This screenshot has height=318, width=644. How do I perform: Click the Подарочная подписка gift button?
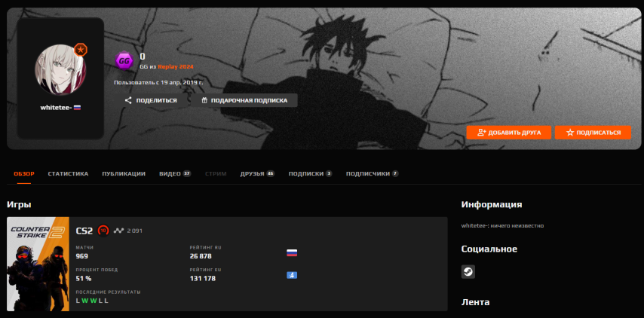pyautogui.click(x=244, y=100)
